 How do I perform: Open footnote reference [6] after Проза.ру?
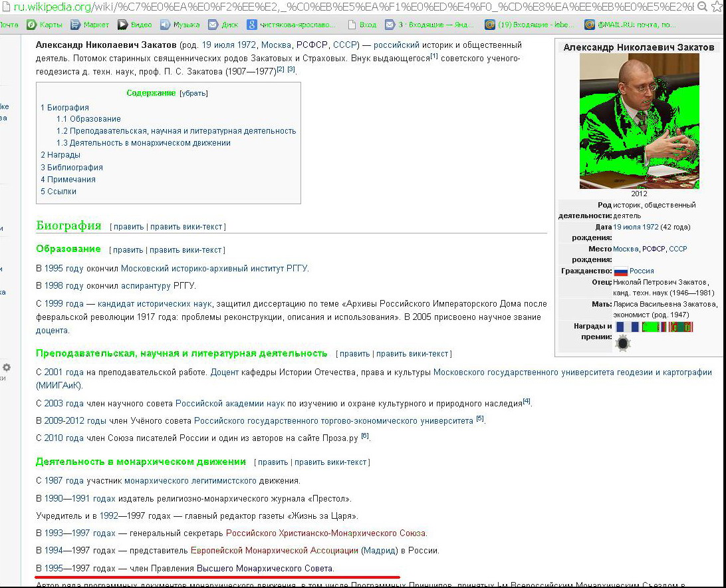(x=365, y=436)
